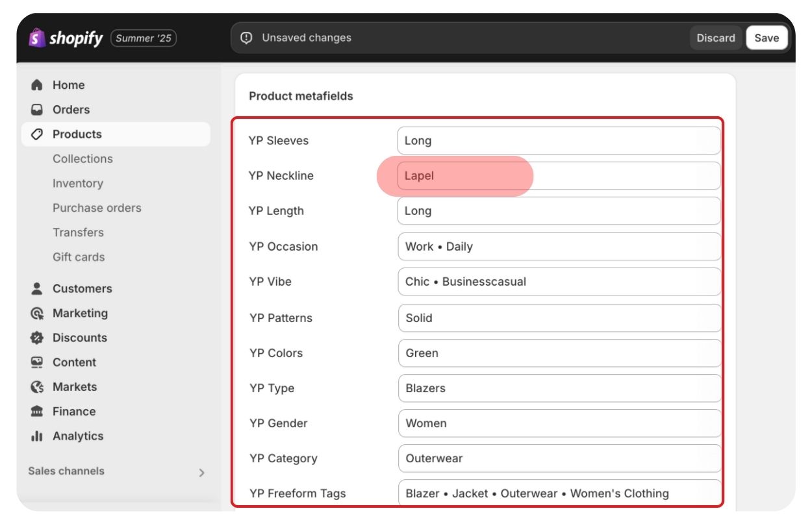
Task: Edit the YP Category field
Action: tap(559, 458)
